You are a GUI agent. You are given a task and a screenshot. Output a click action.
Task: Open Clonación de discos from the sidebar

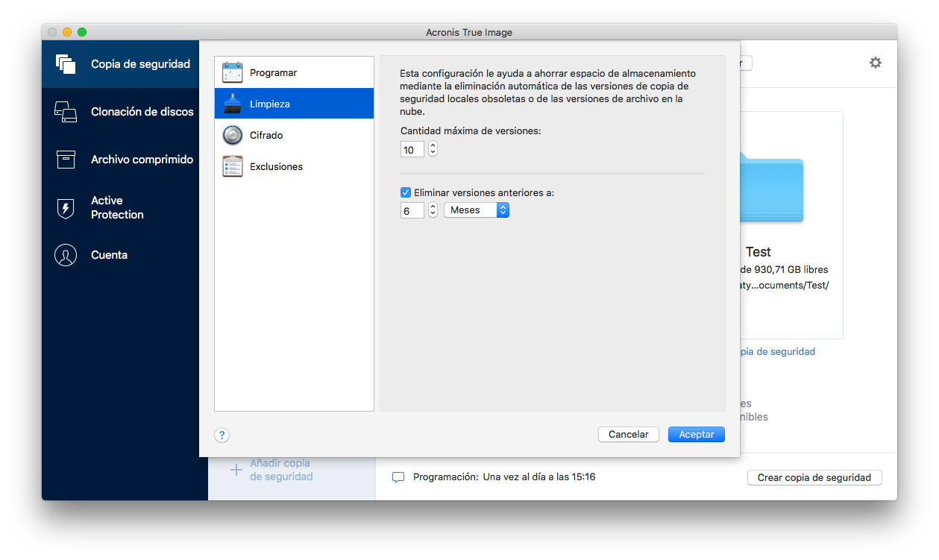point(66,111)
